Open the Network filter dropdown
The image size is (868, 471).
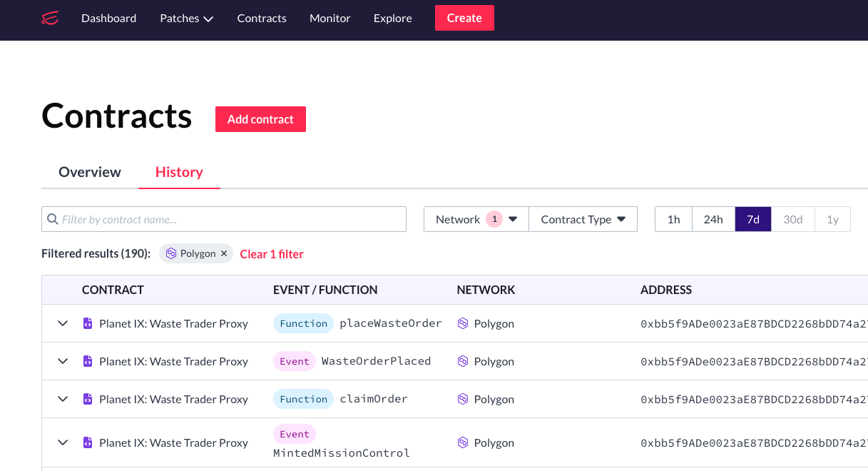click(x=475, y=219)
